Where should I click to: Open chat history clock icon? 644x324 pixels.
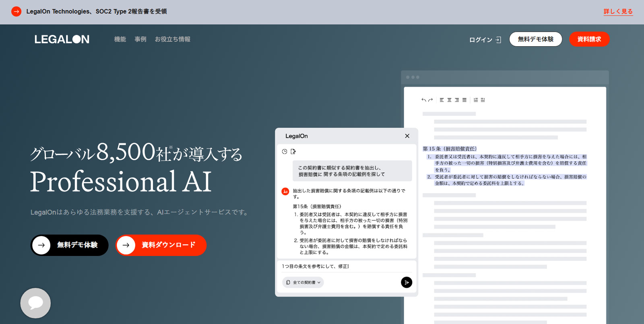(285, 151)
